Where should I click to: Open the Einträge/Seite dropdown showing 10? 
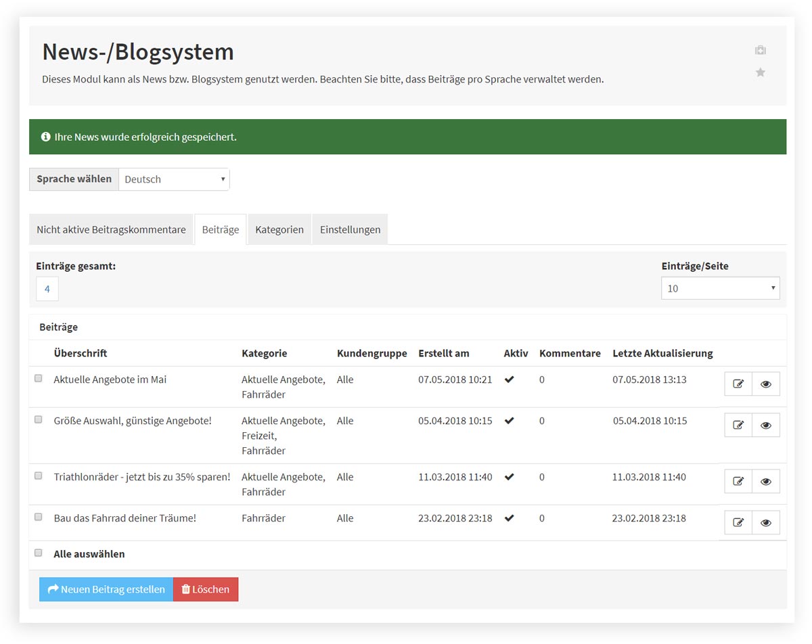[721, 288]
